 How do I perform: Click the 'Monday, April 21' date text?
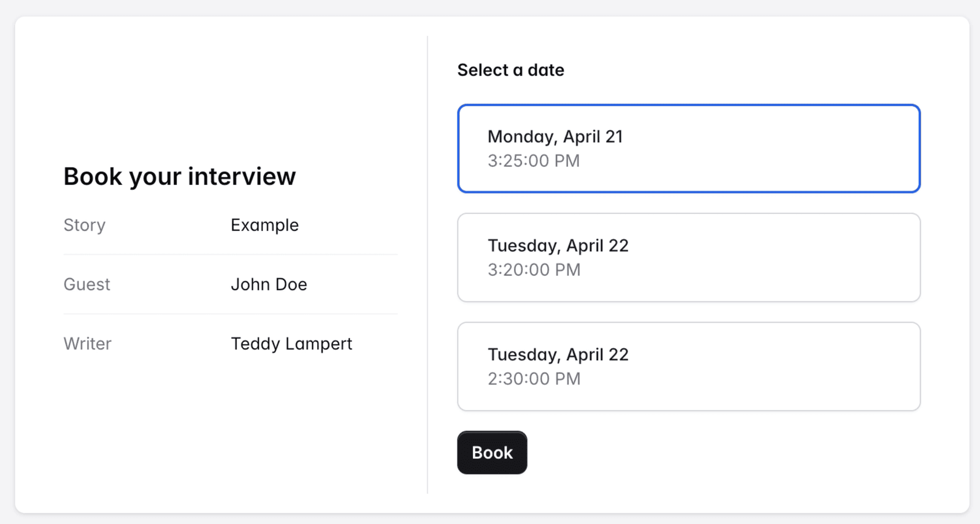tap(555, 137)
